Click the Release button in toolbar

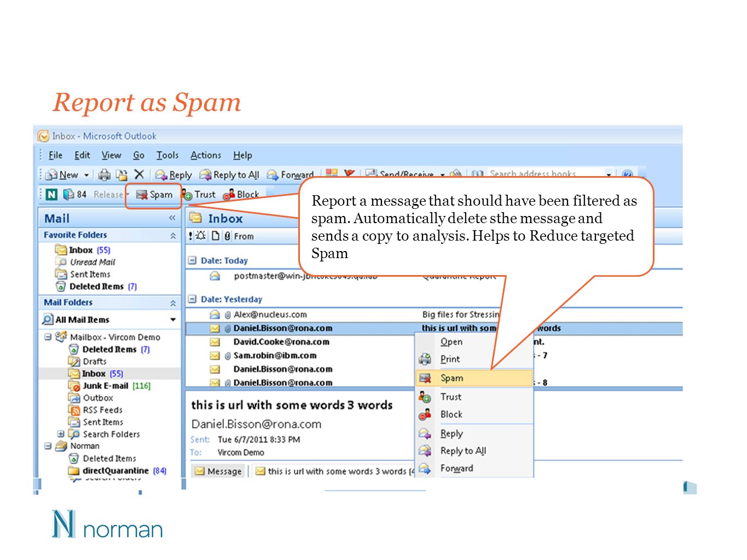(111, 194)
